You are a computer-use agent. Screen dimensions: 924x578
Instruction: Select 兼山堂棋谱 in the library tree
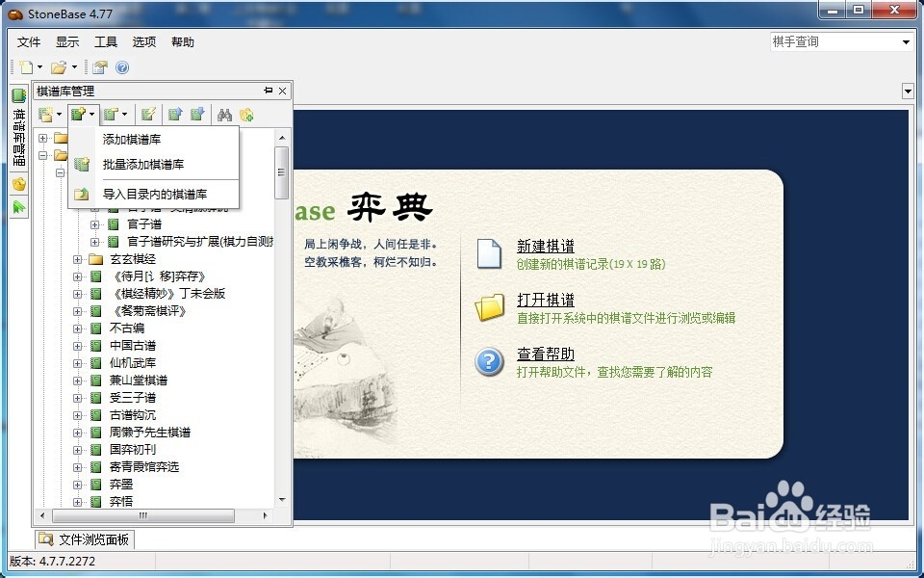click(139, 381)
